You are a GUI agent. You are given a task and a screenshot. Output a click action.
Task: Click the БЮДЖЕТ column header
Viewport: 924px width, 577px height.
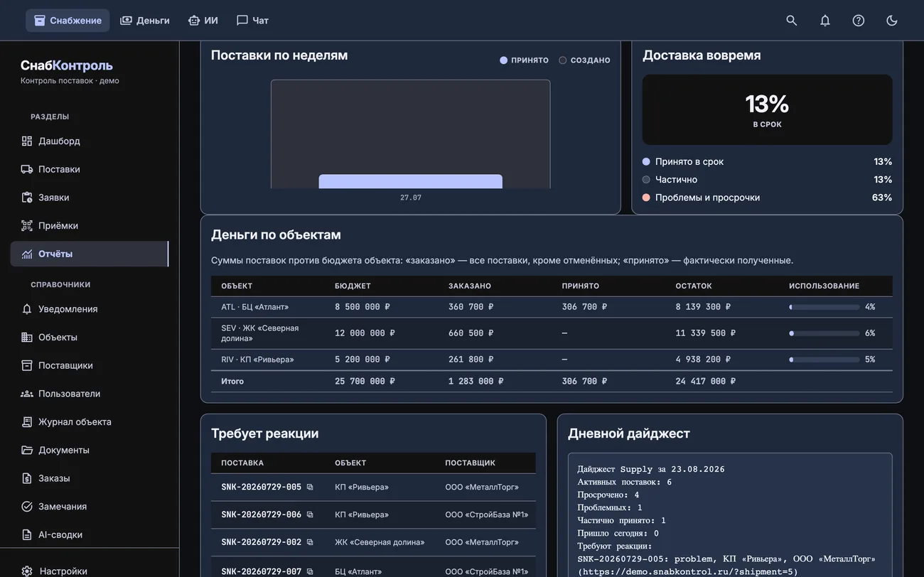coord(353,286)
